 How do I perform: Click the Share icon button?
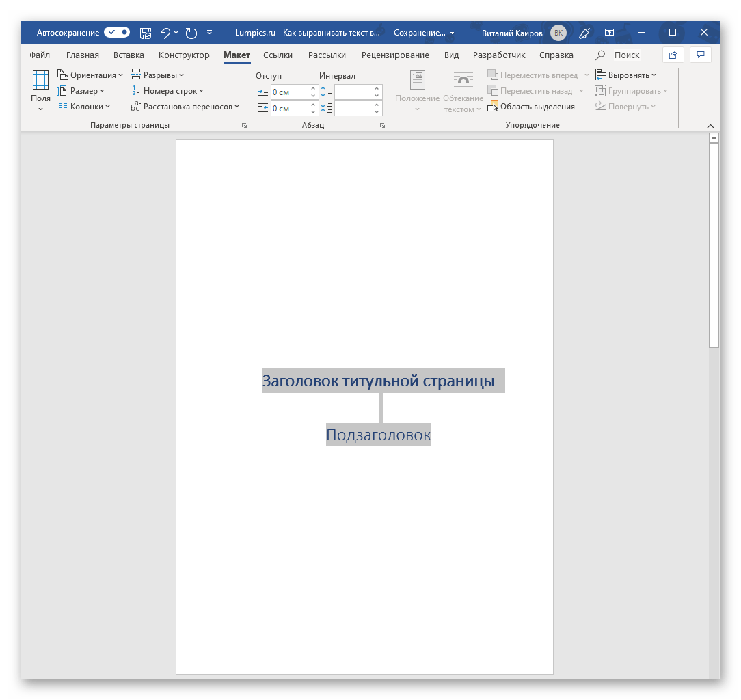click(x=673, y=55)
